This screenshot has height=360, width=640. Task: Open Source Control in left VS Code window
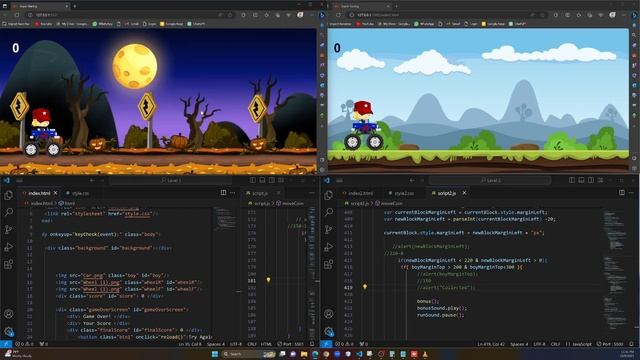[9, 229]
